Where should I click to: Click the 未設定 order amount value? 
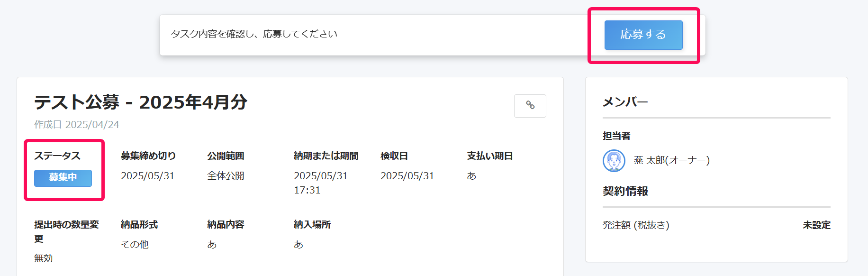pyautogui.click(x=817, y=225)
